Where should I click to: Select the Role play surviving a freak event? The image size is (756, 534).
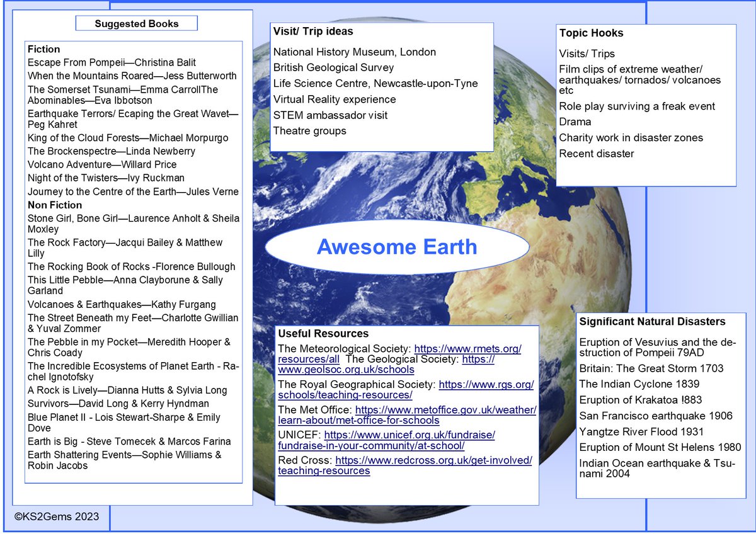[x=637, y=106]
